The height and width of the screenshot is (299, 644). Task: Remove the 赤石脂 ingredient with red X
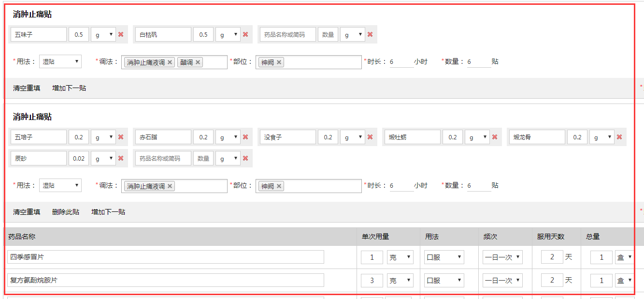(245, 137)
